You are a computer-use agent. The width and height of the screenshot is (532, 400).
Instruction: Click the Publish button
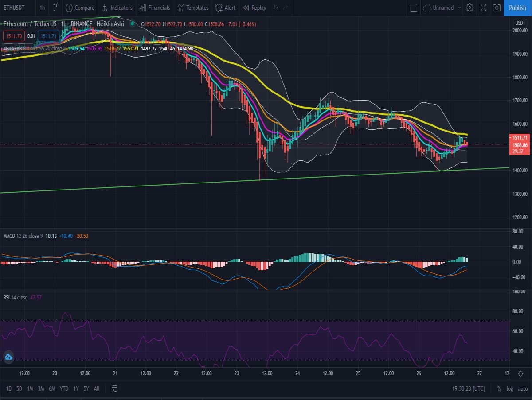click(517, 8)
